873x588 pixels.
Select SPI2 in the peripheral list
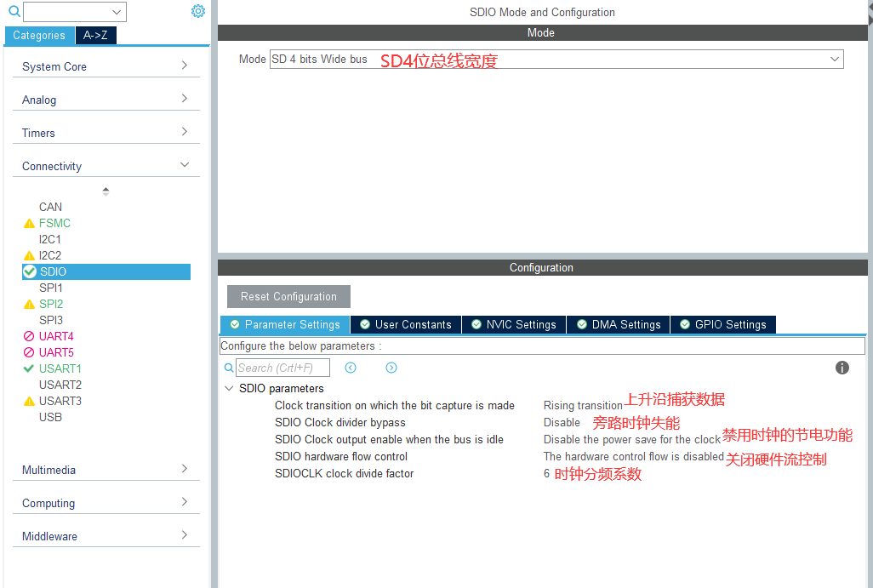pyautogui.click(x=51, y=304)
